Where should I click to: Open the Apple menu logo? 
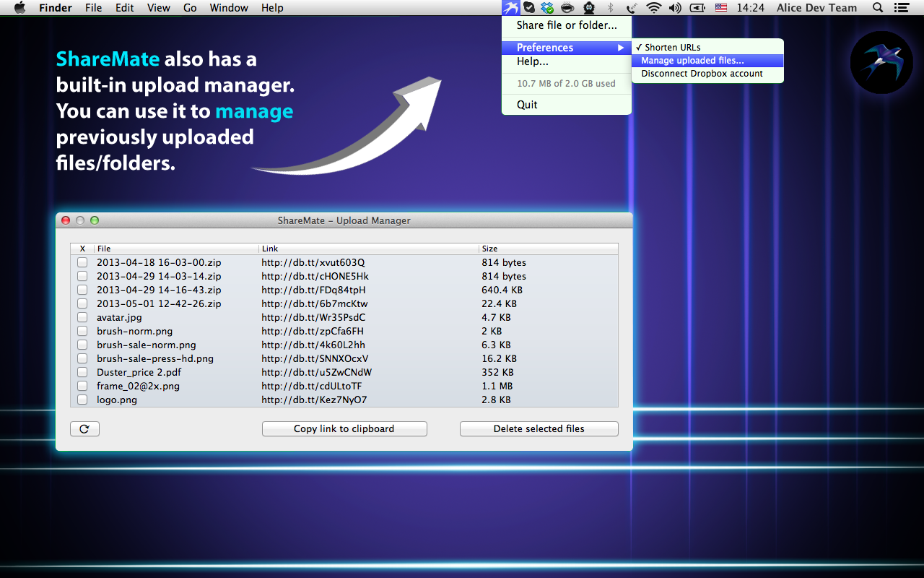pyautogui.click(x=19, y=8)
